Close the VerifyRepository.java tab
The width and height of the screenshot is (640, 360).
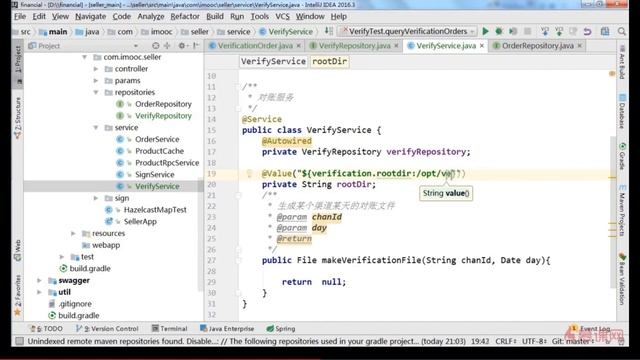[396, 46]
